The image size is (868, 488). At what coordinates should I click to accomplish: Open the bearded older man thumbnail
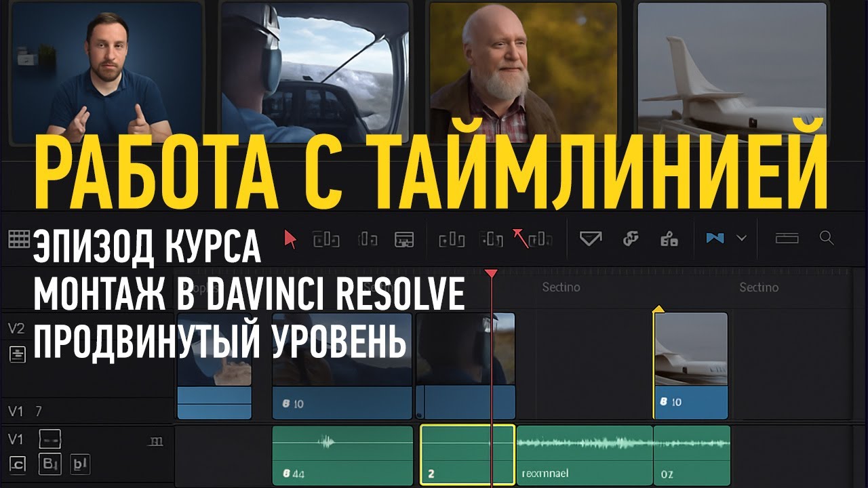[x=524, y=71]
